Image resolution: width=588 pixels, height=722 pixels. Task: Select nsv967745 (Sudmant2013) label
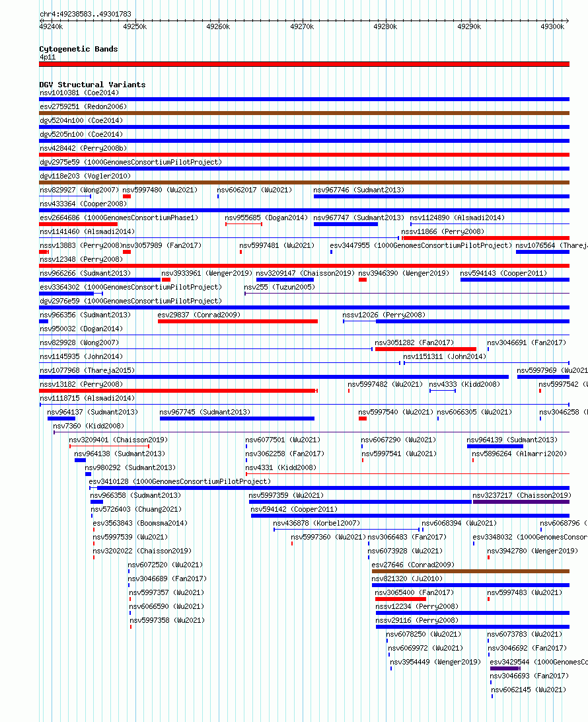(205, 412)
